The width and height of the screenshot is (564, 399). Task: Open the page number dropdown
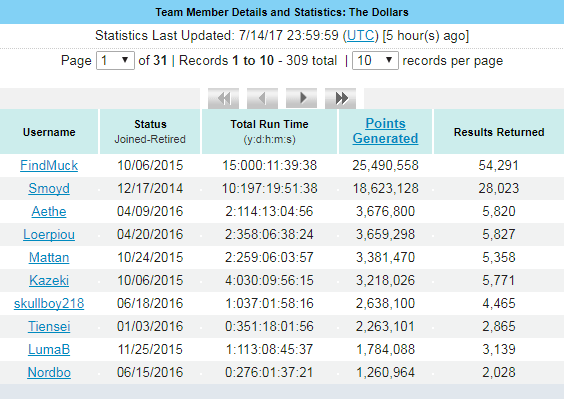tap(115, 60)
